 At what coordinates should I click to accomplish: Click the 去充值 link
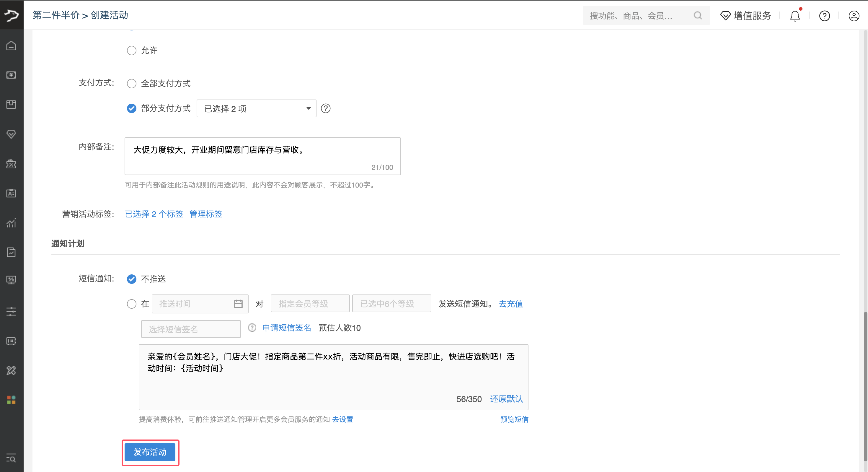pyautogui.click(x=511, y=304)
